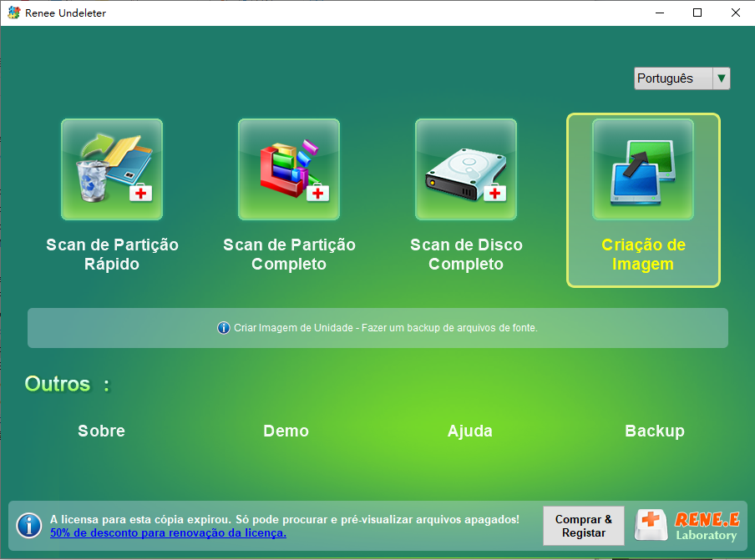
Task: Launch the Scan de Partição Completo icon
Action: pyautogui.click(x=289, y=169)
